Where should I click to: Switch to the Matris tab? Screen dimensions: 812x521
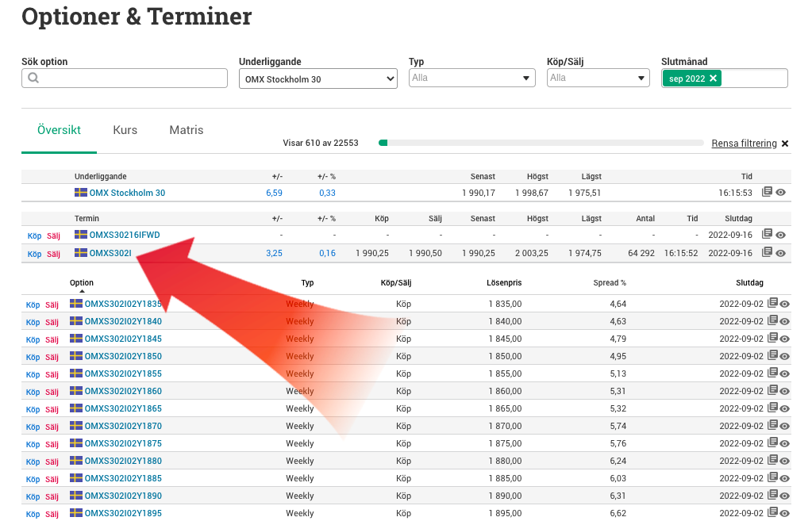pos(187,130)
